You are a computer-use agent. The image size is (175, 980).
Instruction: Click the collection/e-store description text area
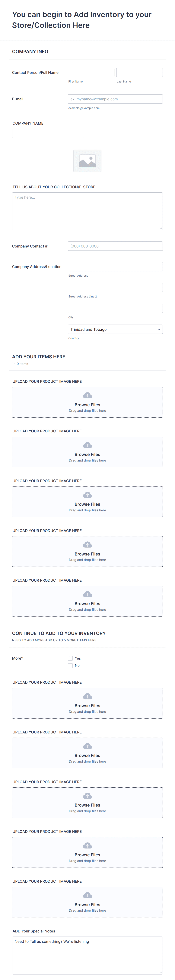click(87, 211)
